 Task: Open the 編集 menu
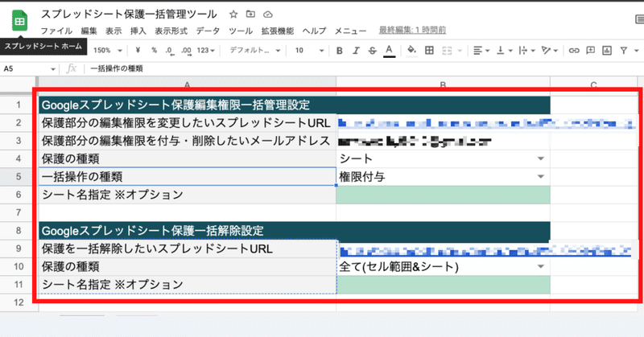[x=89, y=31]
